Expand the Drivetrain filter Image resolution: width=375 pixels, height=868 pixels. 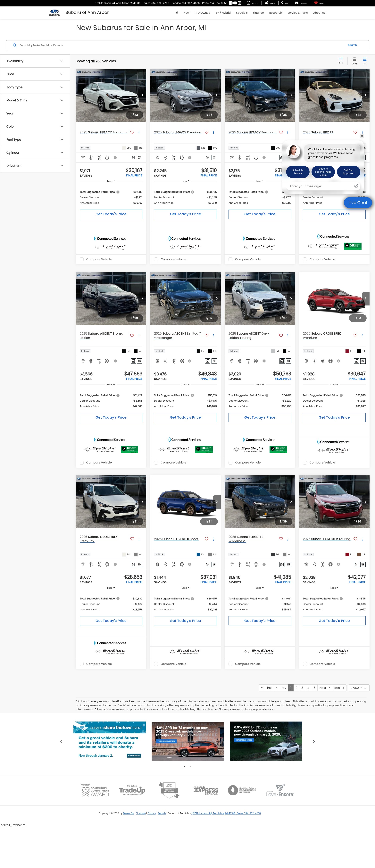[35, 166]
